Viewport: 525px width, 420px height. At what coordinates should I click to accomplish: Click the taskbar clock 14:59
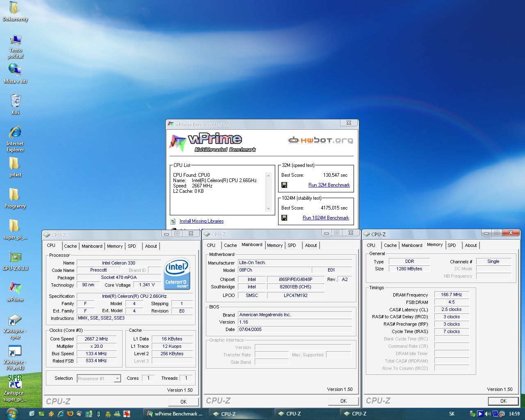(x=514, y=414)
